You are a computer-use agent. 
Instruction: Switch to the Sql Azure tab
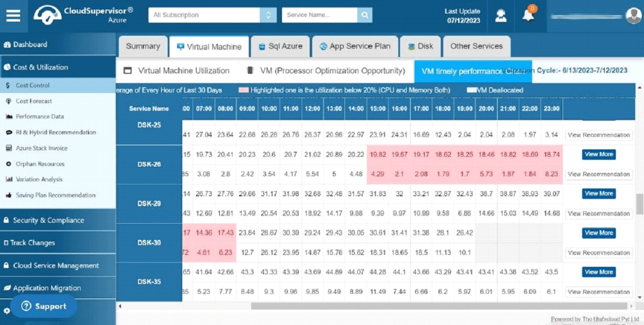281,46
